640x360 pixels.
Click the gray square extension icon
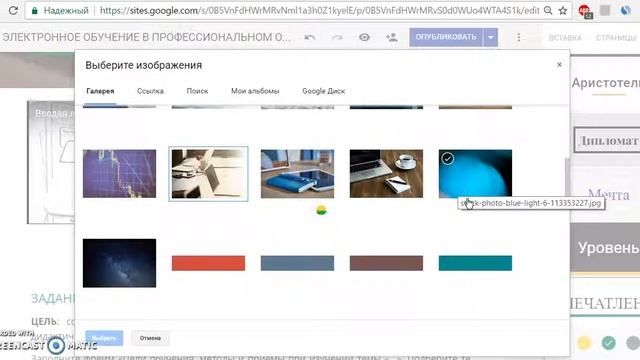(x=605, y=11)
